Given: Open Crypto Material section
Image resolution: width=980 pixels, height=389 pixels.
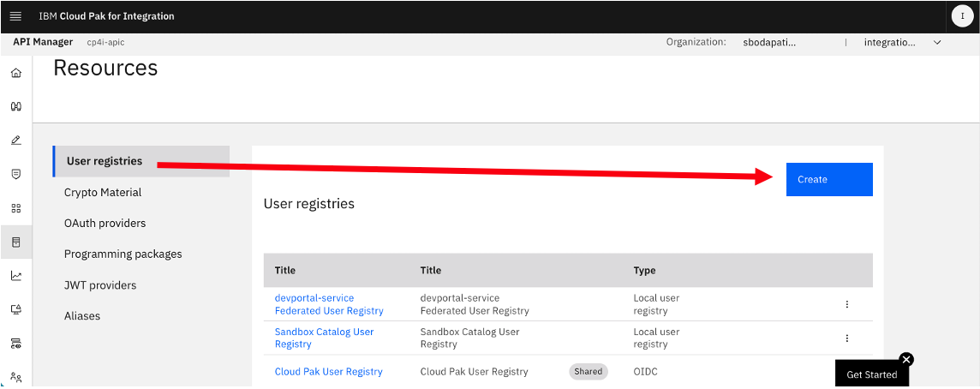Looking at the screenshot, I should click(x=103, y=193).
